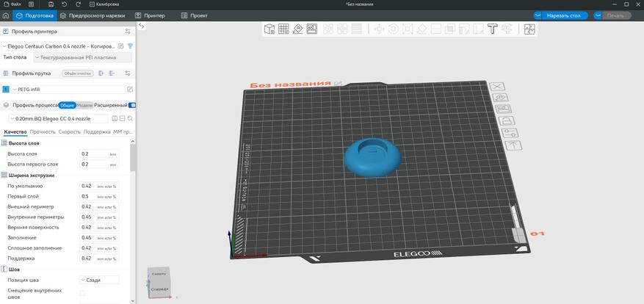The image size is (644, 304).
Task: Click the plate Remove all objects X icon
Action: (497, 86)
